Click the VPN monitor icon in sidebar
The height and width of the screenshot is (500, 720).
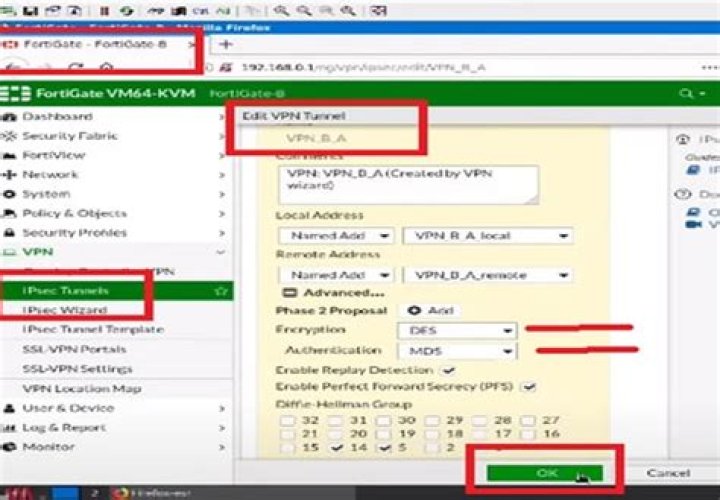(8, 252)
